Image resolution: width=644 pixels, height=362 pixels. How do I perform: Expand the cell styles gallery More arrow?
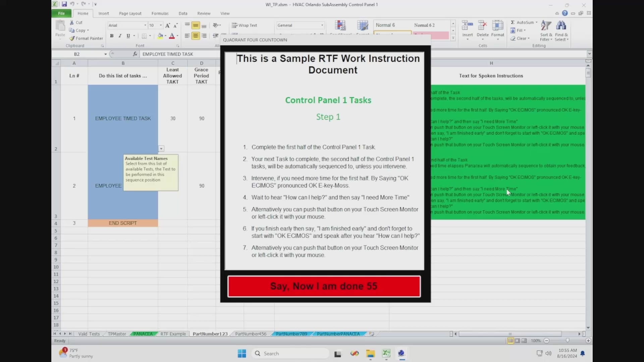(x=453, y=38)
